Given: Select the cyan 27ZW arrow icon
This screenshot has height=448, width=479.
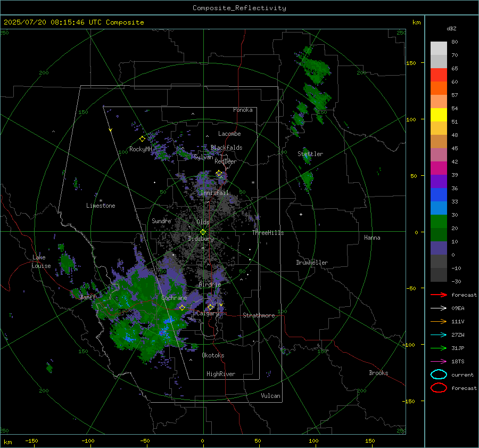Looking at the screenshot, I should pyautogui.click(x=439, y=335).
